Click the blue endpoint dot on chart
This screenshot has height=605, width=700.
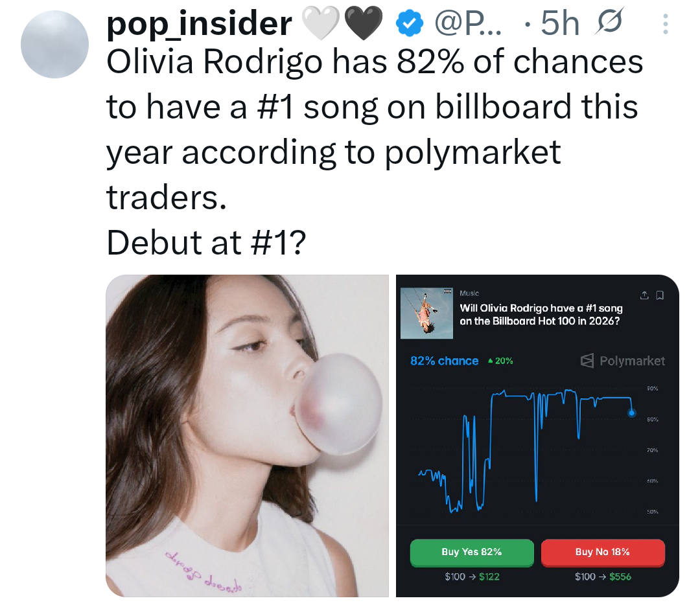click(x=632, y=413)
